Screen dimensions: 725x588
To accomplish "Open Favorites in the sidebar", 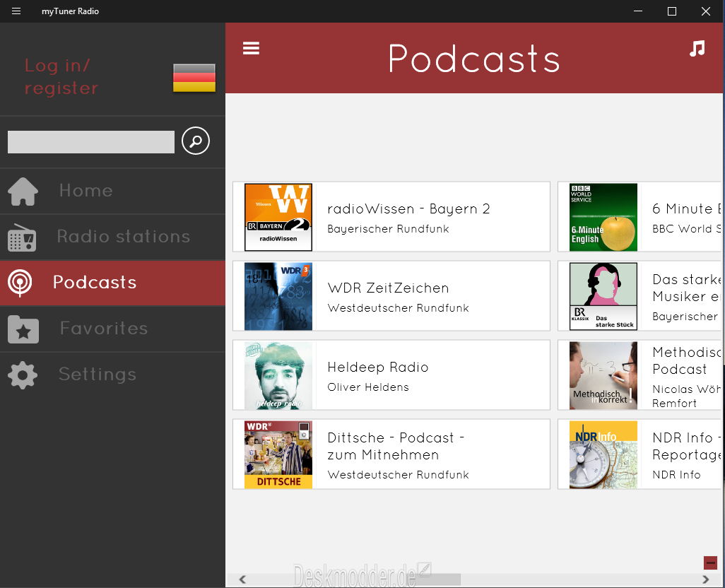I will pyautogui.click(x=112, y=329).
